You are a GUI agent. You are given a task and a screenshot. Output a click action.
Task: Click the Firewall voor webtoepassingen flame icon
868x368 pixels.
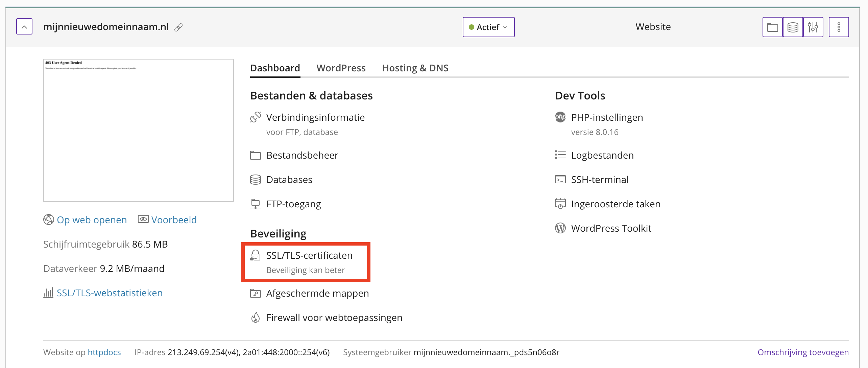click(256, 318)
